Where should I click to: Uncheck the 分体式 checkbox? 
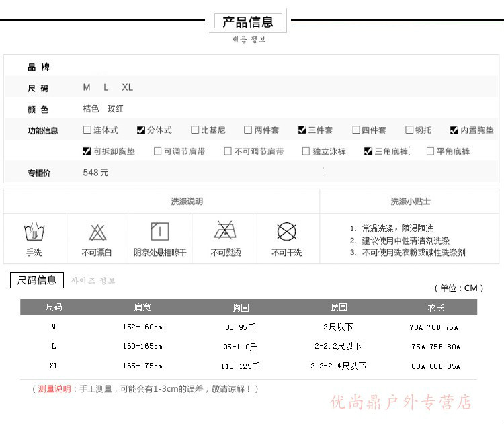(x=140, y=130)
